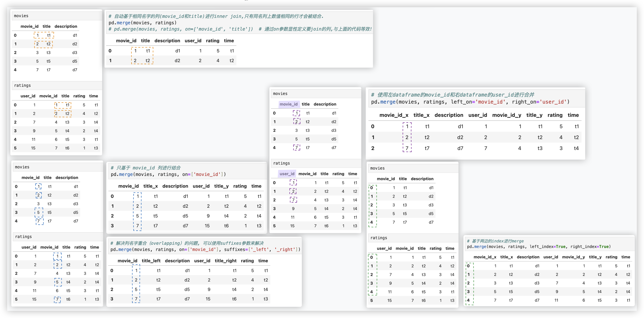Click the rating header in top result table

[212, 41]
